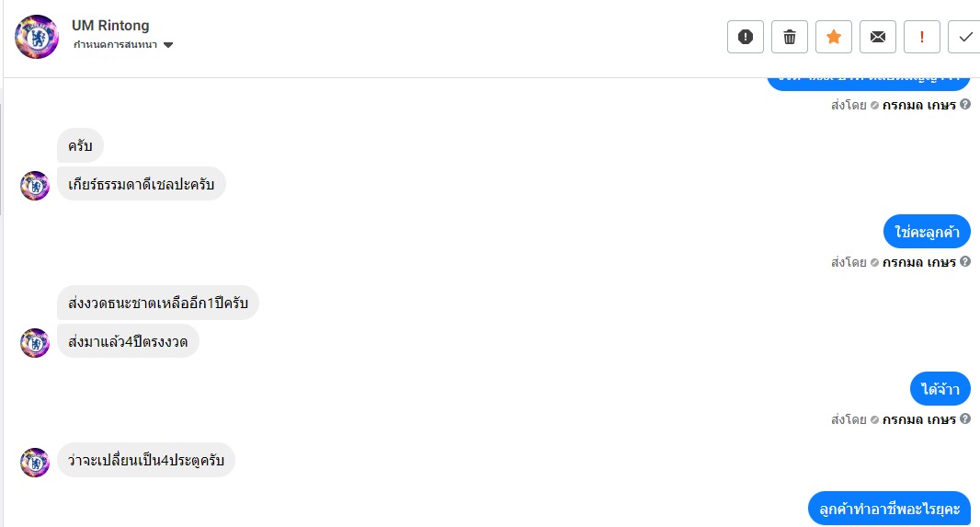
Task: Click the short ครับ message bubble
Action: (81, 146)
